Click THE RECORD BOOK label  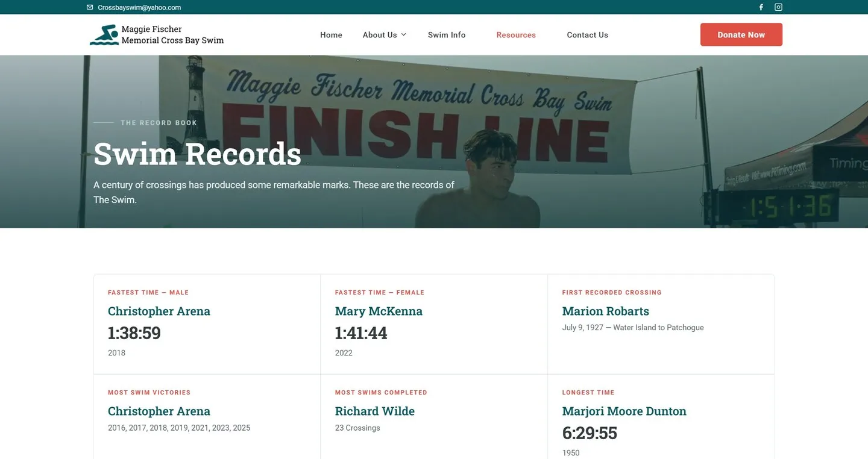(x=159, y=123)
